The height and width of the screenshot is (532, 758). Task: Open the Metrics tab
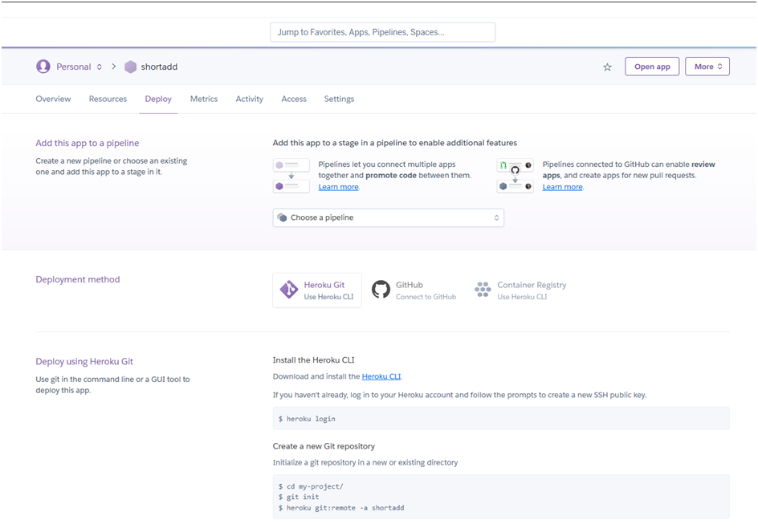[x=203, y=99]
